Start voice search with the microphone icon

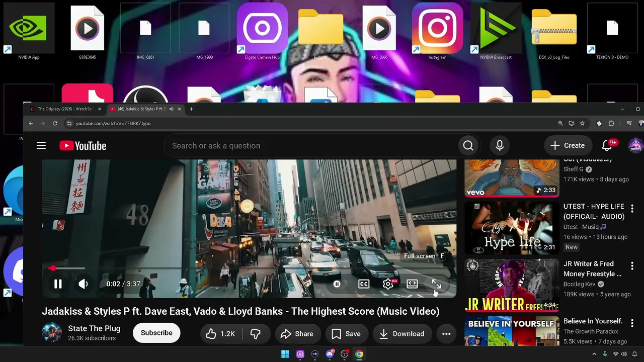[500, 146]
